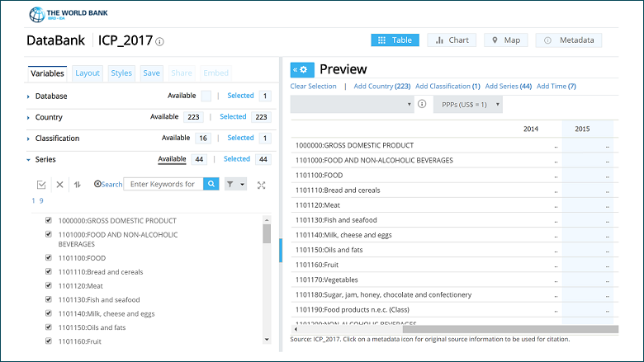The image size is (644, 362).
Task: Collapse the preview panel via gear button
Action: tap(302, 70)
